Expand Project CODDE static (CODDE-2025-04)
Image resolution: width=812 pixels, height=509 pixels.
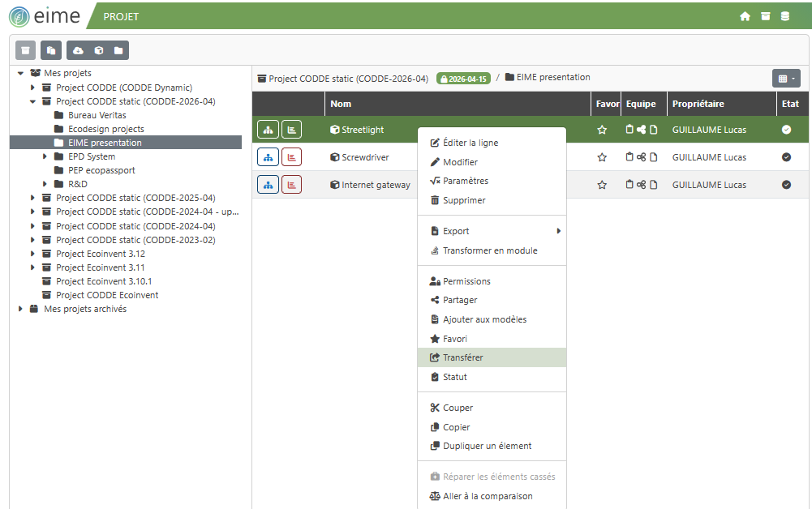(32, 198)
